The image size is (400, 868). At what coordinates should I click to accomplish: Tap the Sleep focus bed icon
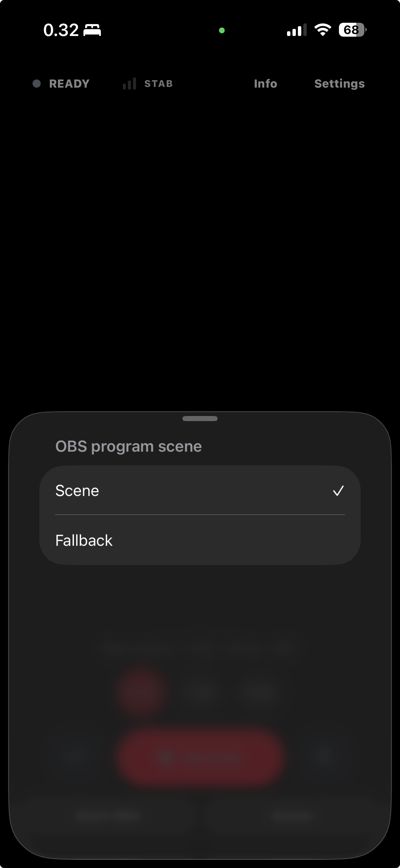pyautogui.click(x=92, y=30)
